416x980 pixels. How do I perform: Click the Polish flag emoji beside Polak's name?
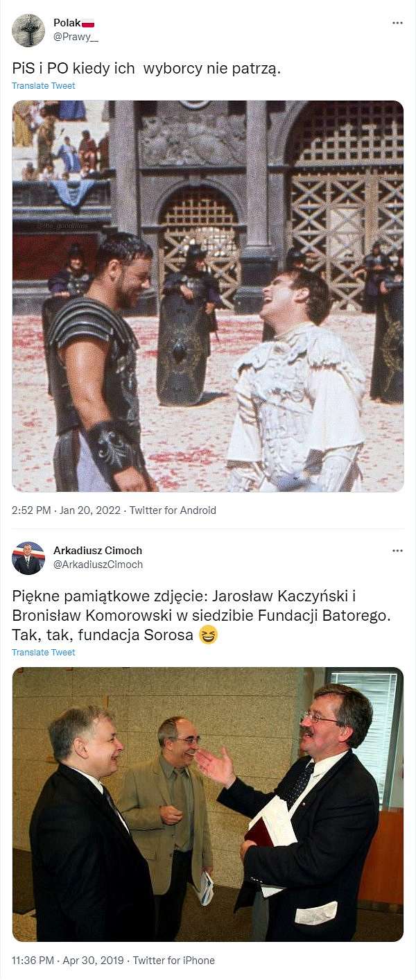pyautogui.click(x=88, y=23)
